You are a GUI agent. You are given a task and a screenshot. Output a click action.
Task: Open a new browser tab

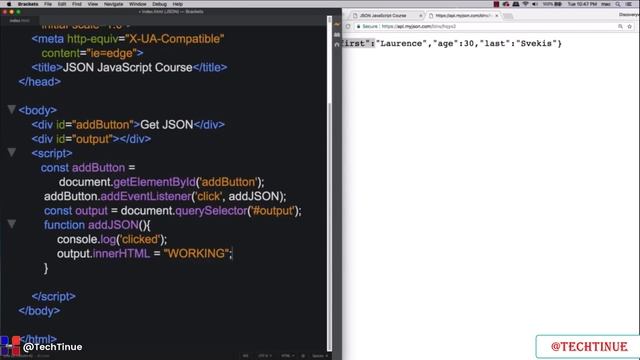coord(508,16)
